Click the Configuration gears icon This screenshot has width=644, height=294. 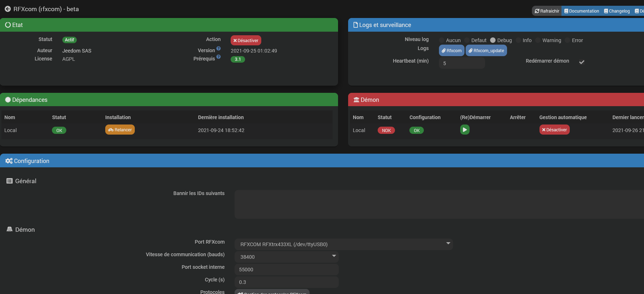click(x=9, y=161)
